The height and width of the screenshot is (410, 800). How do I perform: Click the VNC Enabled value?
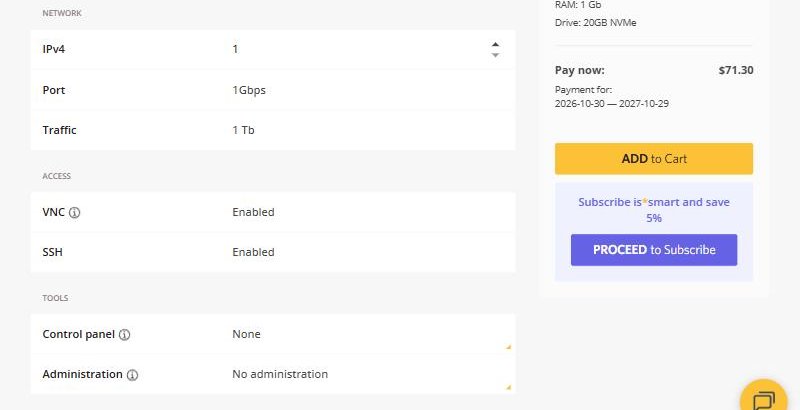(x=253, y=212)
